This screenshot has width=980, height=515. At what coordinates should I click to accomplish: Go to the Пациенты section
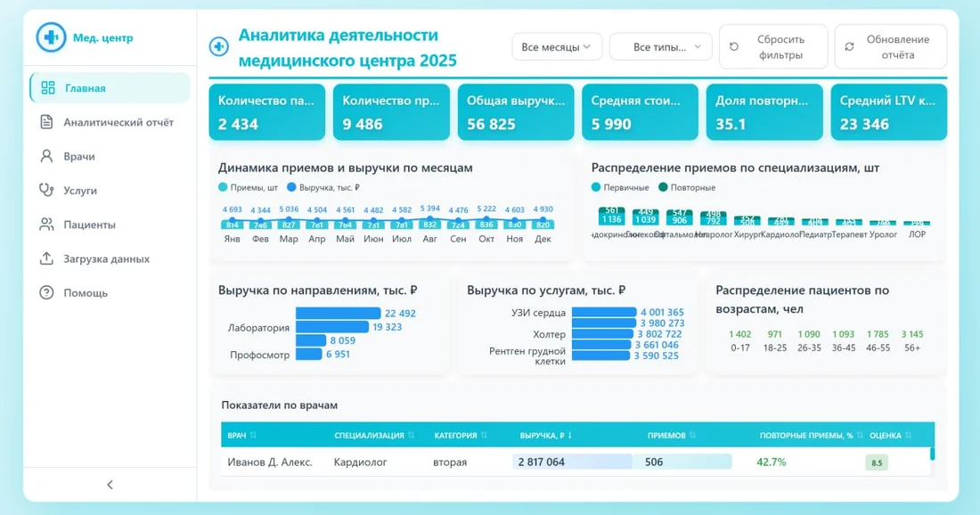[110, 225]
